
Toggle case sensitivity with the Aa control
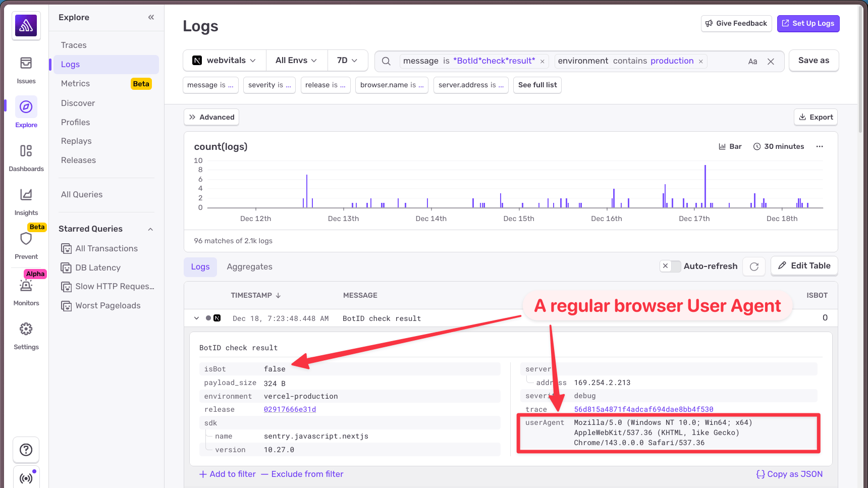[752, 61]
